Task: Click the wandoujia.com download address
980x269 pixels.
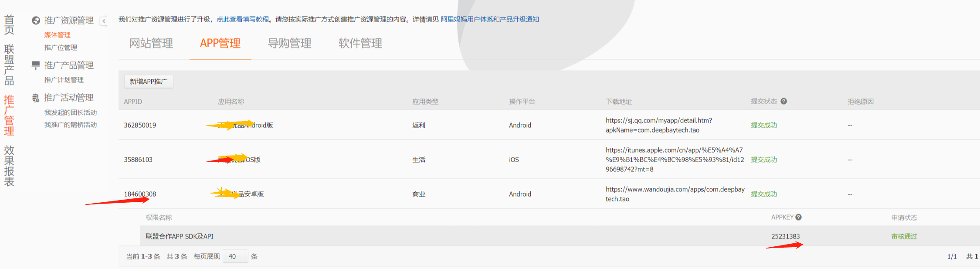Action: pos(675,194)
